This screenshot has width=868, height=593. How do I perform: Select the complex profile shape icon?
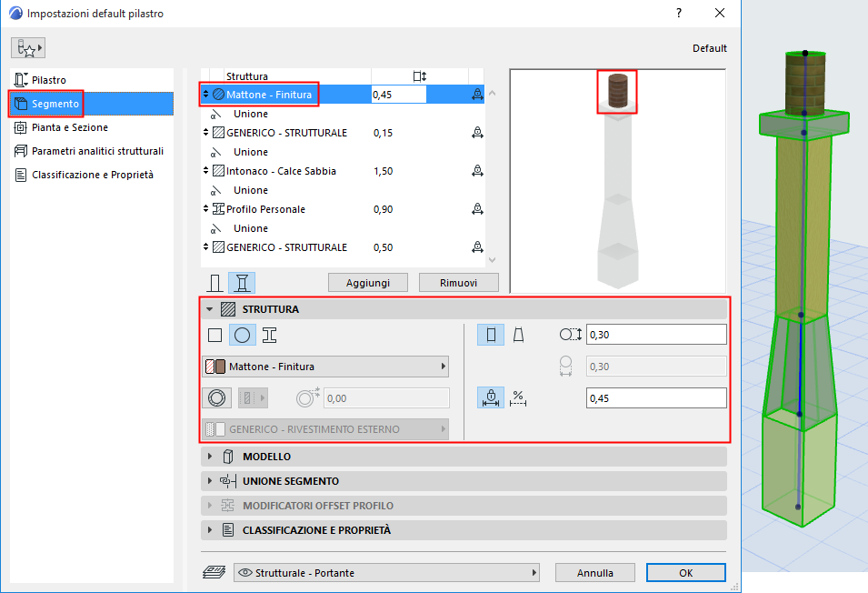point(269,334)
